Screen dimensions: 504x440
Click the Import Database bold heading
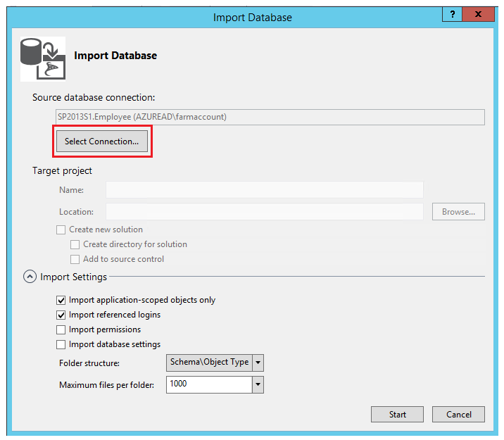click(115, 56)
